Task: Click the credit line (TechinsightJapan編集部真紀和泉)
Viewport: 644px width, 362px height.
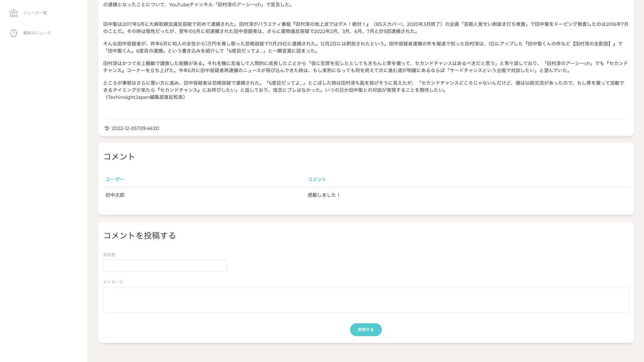Action: click(x=145, y=97)
